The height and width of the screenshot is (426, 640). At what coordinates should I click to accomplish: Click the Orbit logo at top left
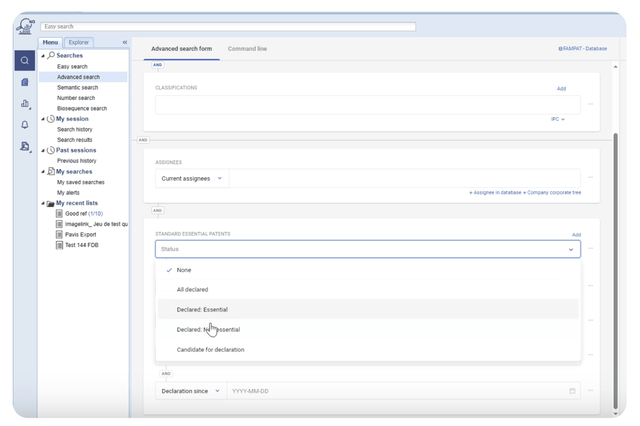tap(25, 26)
